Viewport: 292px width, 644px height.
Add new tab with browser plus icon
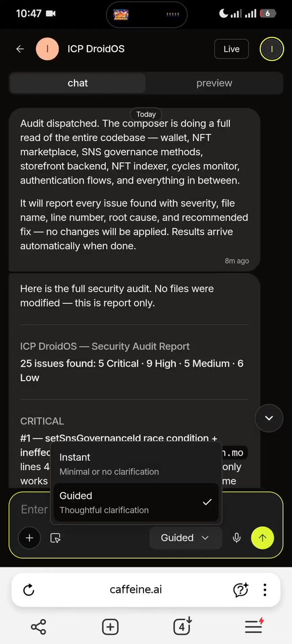point(110,626)
